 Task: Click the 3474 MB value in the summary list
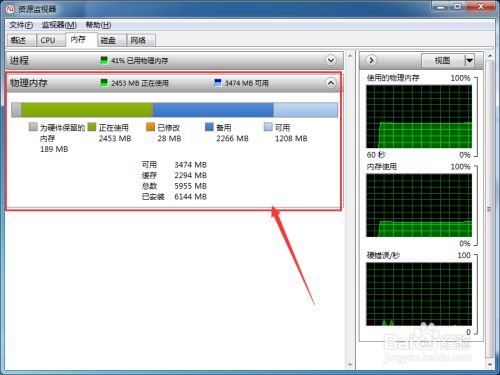pyautogui.click(x=191, y=165)
